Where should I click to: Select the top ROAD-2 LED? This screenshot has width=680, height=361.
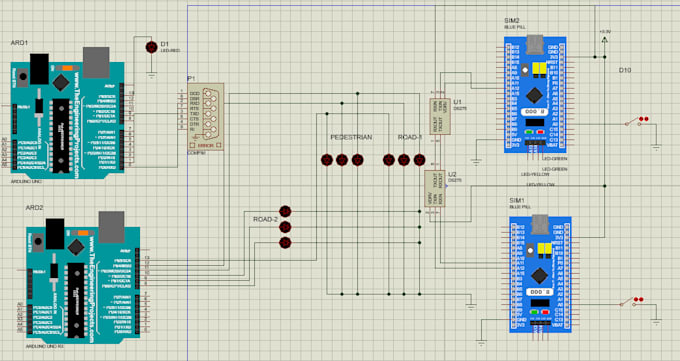[285, 211]
